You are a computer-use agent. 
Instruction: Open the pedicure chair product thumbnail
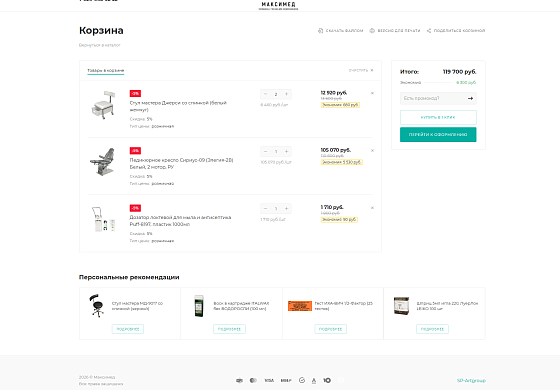pos(102,161)
